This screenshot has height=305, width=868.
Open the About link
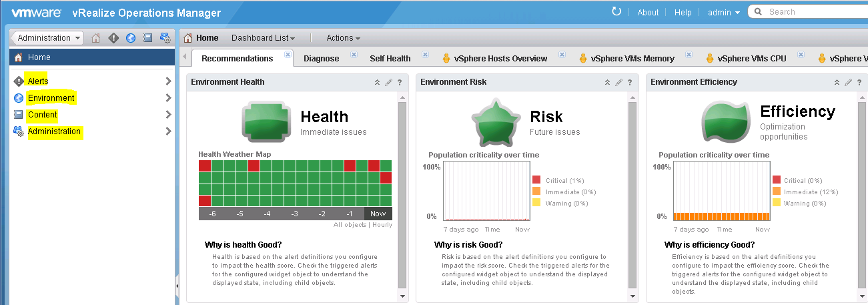pos(648,12)
